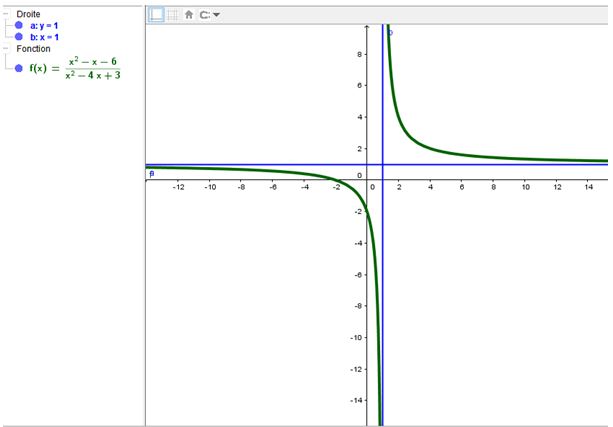613x427 pixels.
Task: Hide line a using its visibility circle
Action: tap(19, 25)
